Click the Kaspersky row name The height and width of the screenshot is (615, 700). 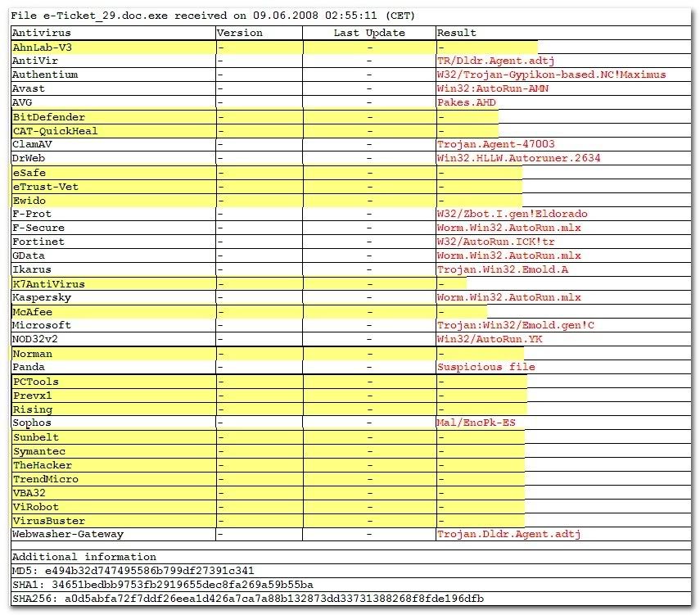tap(42, 297)
